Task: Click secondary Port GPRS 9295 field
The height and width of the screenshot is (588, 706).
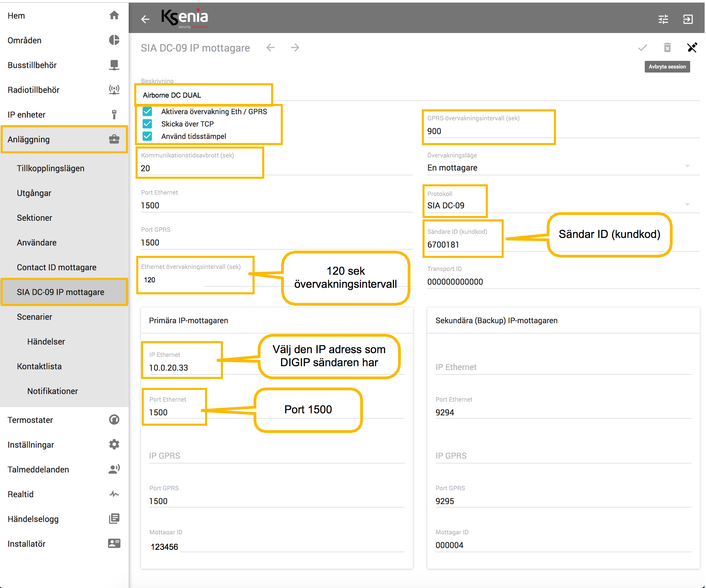Action: [563, 501]
